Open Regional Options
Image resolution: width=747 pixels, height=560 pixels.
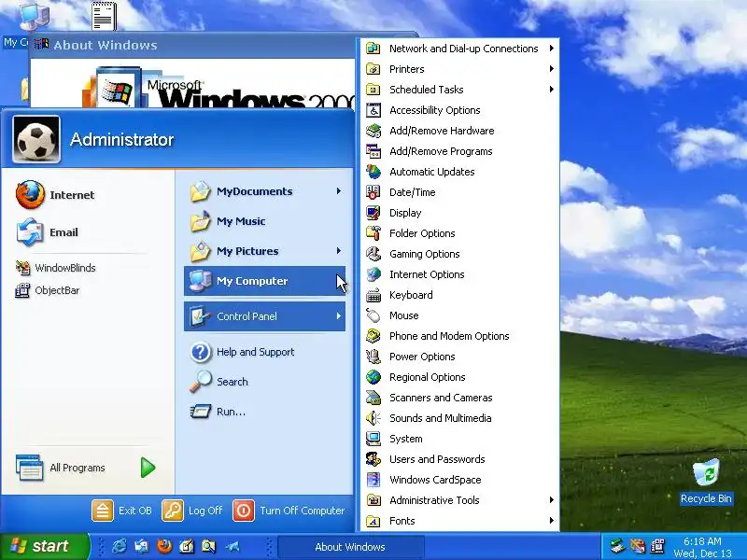click(459, 377)
